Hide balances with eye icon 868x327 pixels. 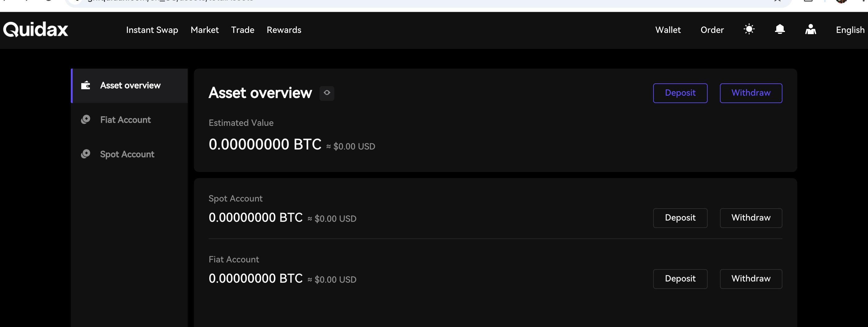tap(327, 93)
